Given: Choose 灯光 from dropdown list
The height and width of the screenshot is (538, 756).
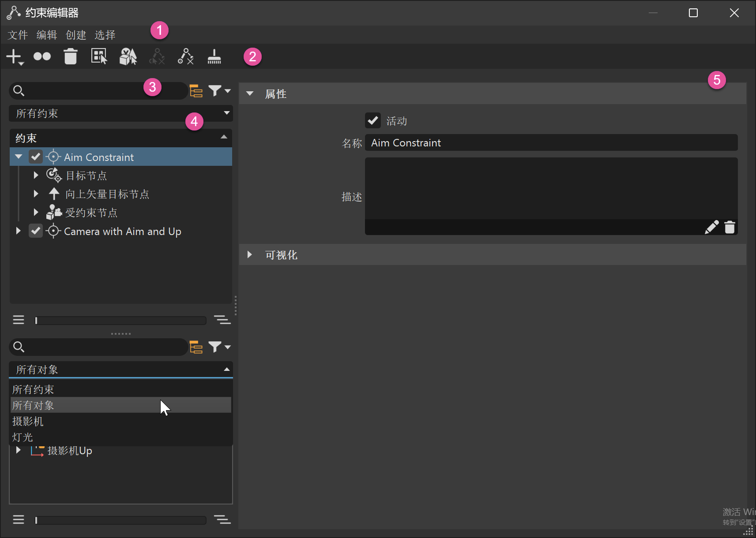Looking at the screenshot, I should [x=121, y=437].
